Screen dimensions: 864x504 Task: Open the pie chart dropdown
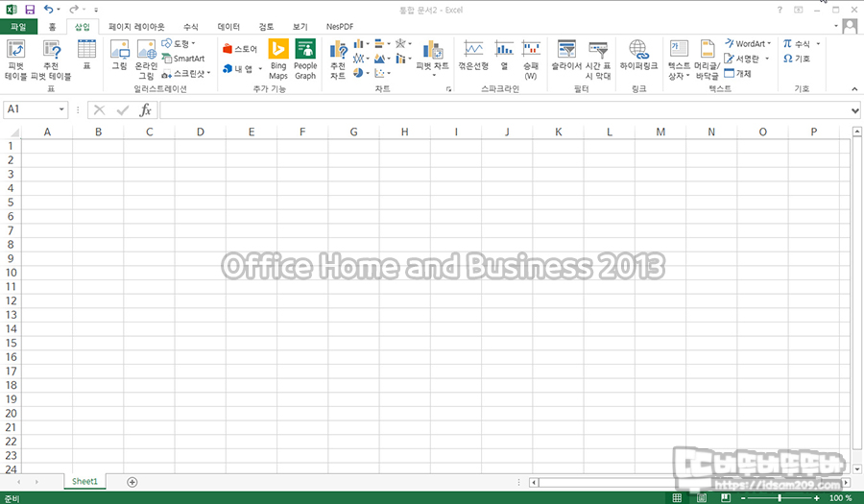click(x=362, y=73)
